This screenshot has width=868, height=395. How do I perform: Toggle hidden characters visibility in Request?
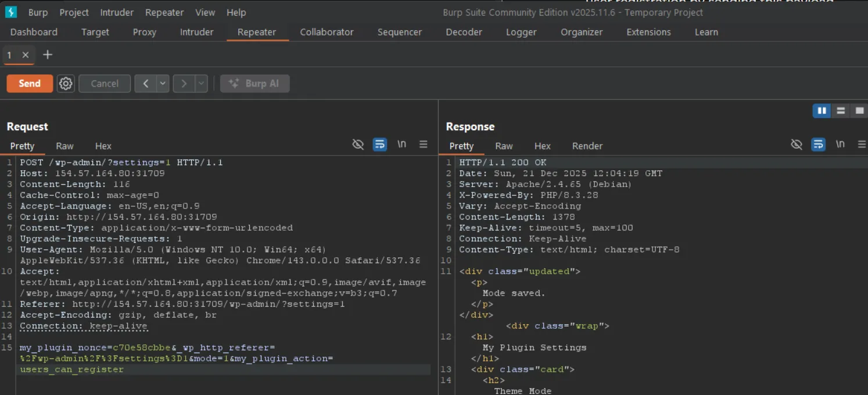pos(358,145)
